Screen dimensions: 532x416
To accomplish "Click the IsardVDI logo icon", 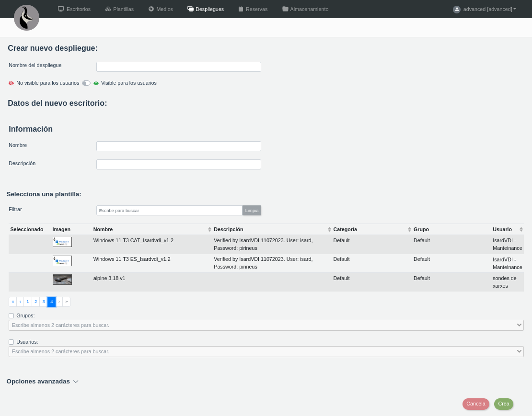I will pos(26,18).
